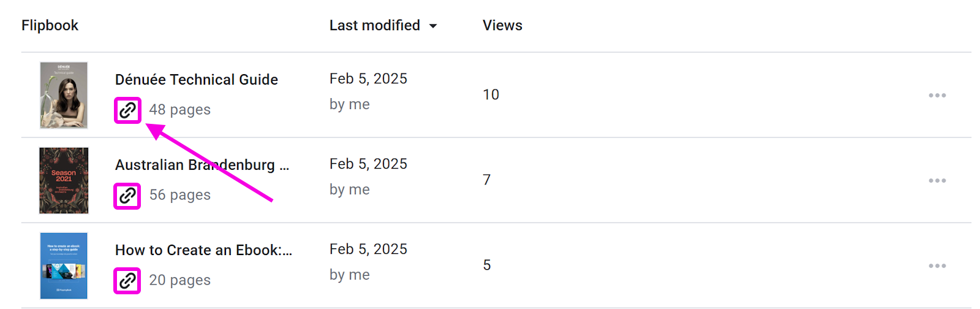The width and height of the screenshot is (980, 309).
Task: Copy link for Australian Brandenburg flipbook
Action: [x=127, y=196]
